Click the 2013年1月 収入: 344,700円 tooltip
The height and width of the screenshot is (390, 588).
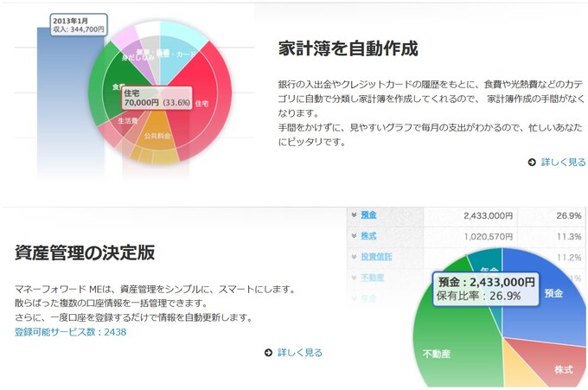(79, 25)
